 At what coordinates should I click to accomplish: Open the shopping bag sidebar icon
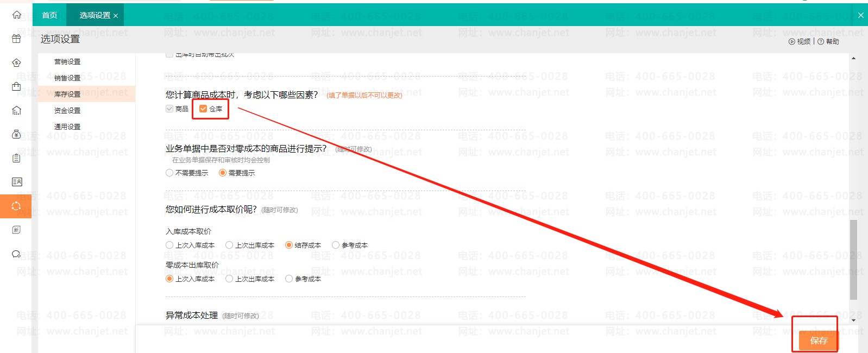pyautogui.click(x=16, y=86)
